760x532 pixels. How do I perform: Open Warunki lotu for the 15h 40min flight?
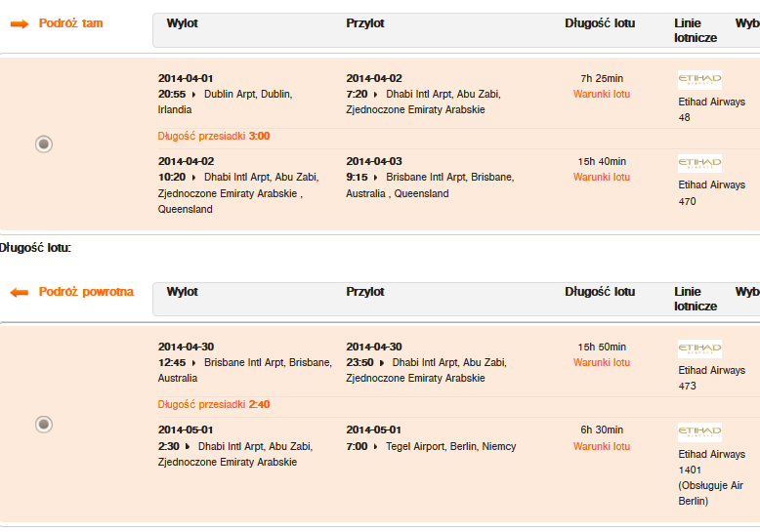point(602,177)
